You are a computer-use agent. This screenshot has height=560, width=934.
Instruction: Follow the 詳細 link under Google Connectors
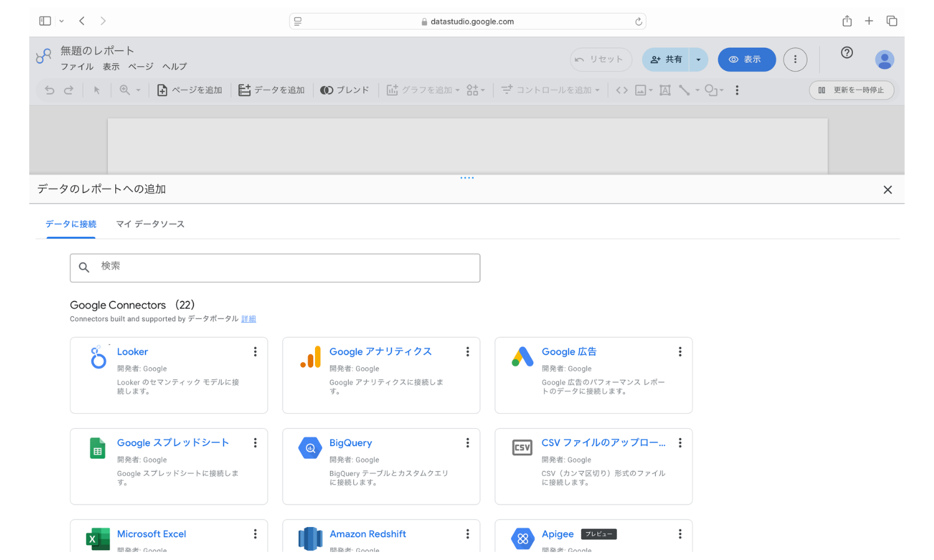point(248,319)
